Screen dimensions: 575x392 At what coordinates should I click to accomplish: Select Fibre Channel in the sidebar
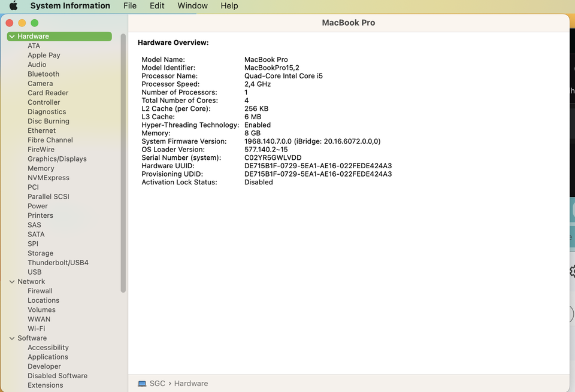click(50, 140)
